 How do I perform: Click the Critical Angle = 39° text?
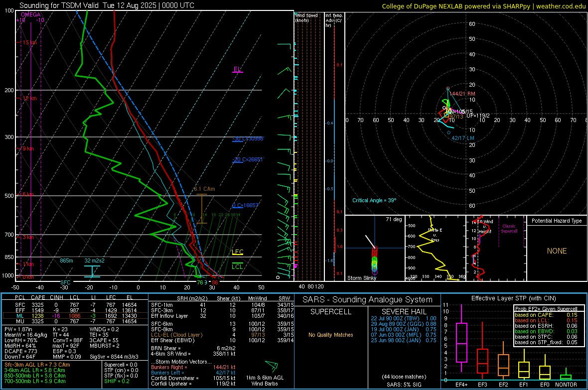(x=374, y=200)
